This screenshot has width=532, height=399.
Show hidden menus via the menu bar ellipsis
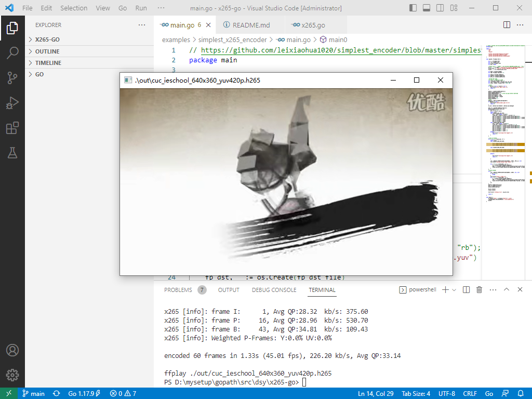(161, 8)
